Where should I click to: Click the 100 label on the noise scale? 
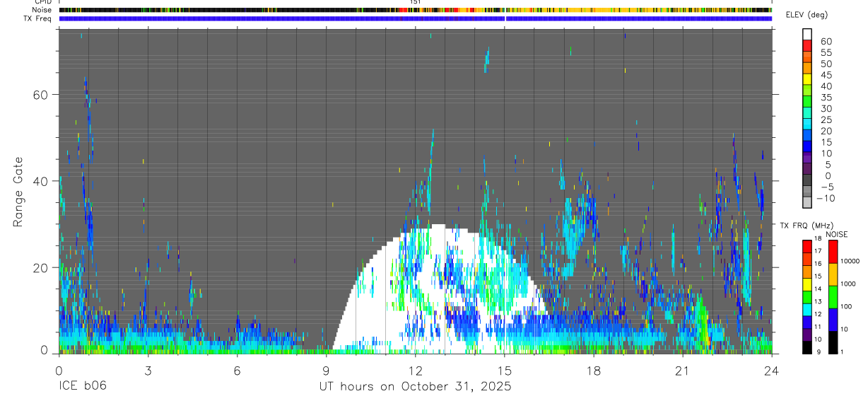pyautogui.click(x=847, y=306)
